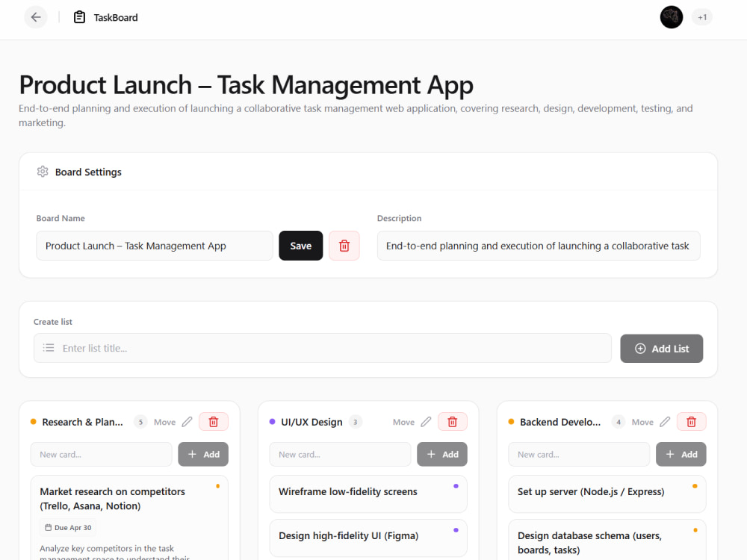Focus the Description input field

(539, 246)
